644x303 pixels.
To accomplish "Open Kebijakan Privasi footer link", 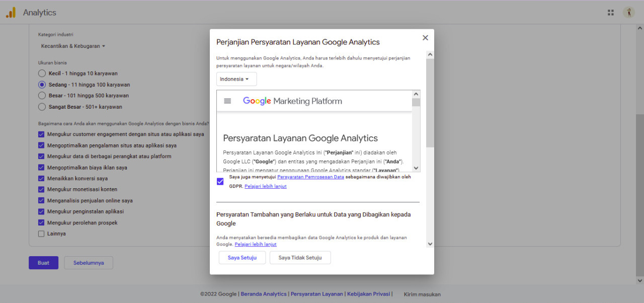I will (369, 294).
